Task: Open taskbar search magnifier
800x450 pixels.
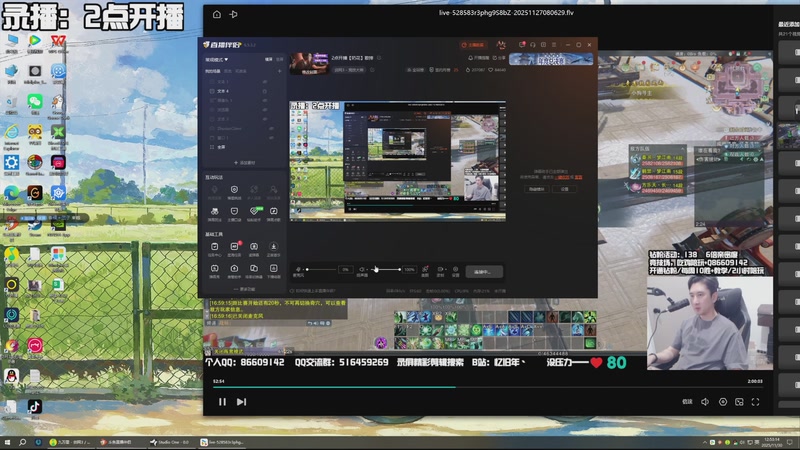Action: tap(22, 442)
